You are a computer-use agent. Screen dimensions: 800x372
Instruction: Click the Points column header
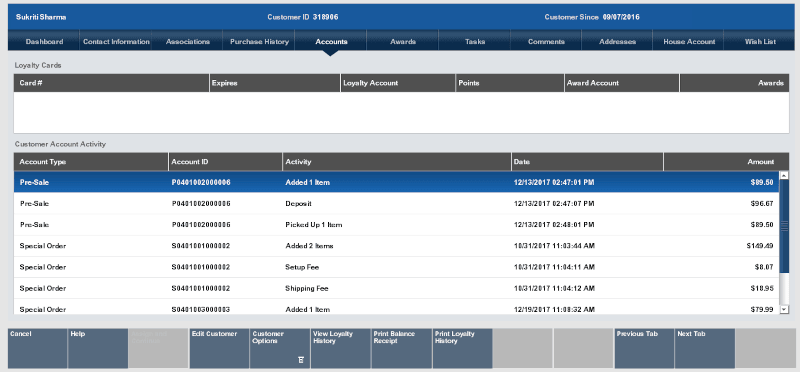(510, 83)
